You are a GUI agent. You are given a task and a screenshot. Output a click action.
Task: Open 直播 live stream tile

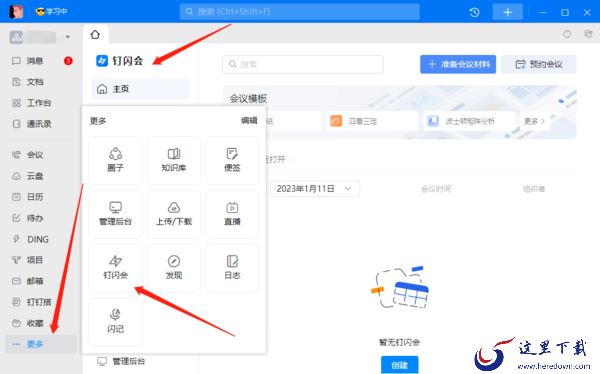(x=232, y=214)
